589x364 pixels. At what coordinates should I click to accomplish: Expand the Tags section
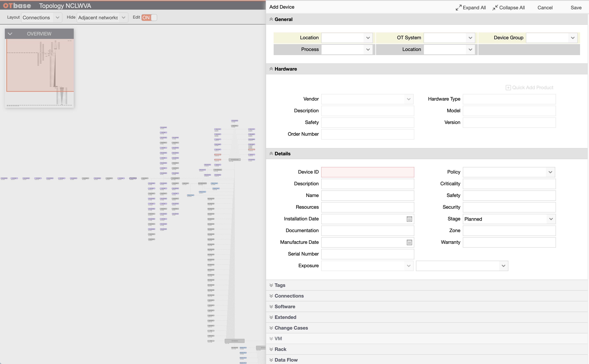tap(427, 285)
